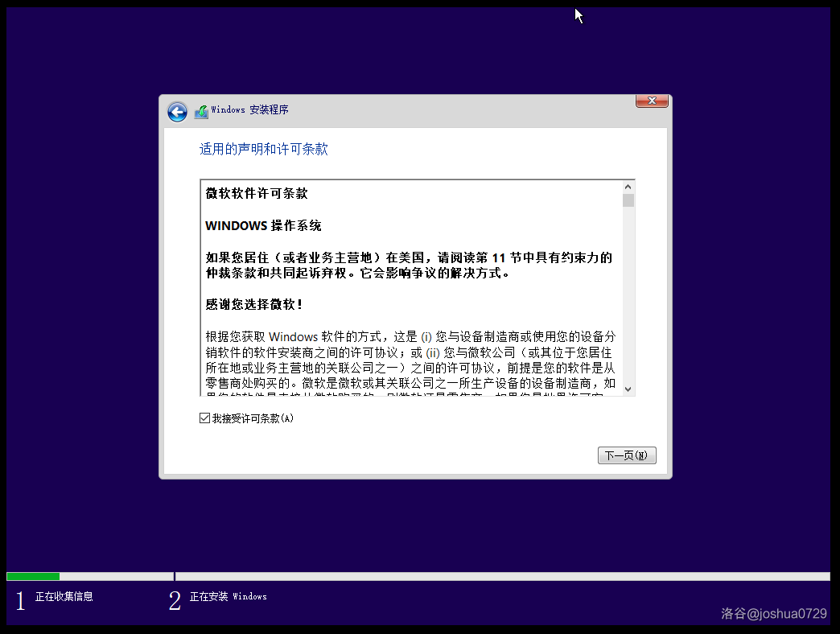Image resolution: width=840 pixels, height=634 pixels.
Task: Toggle the 我接受许可条款 checkbox
Action: (x=204, y=418)
